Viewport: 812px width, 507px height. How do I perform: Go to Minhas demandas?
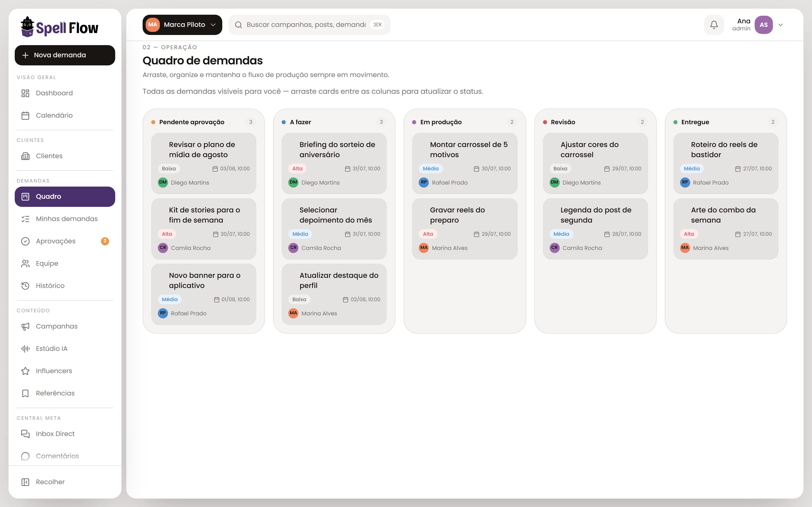[65, 219]
